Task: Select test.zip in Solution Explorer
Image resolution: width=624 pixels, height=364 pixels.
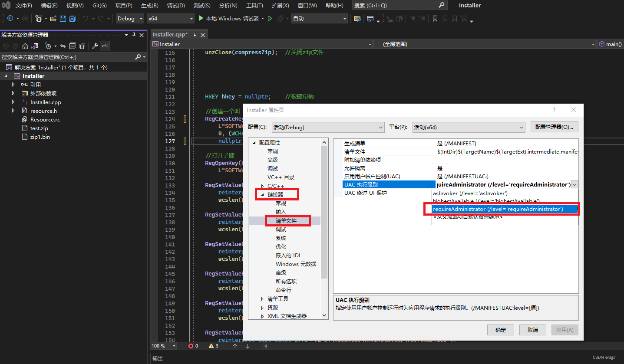Action: pos(39,128)
